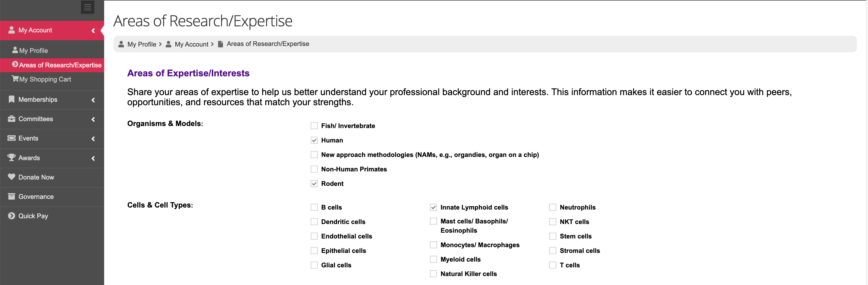Click the My Shopping Cart icon
The image size is (868, 285).
pos(15,79)
